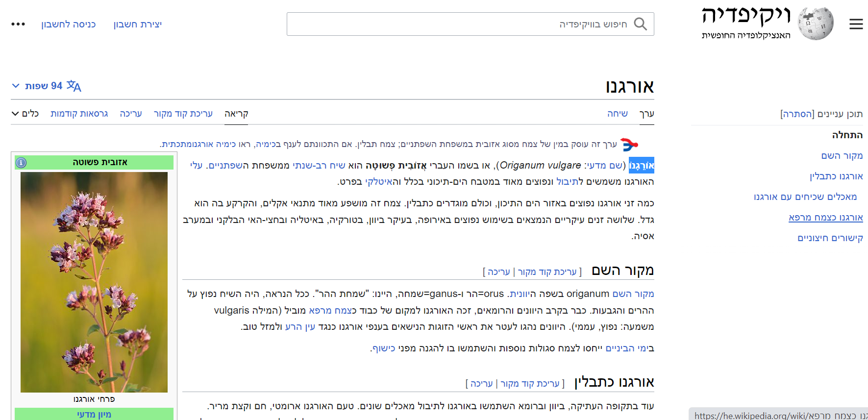Go to מקור השם in contents sidebar
Image resolution: width=868 pixels, height=420 pixels.
tap(842, 156)
